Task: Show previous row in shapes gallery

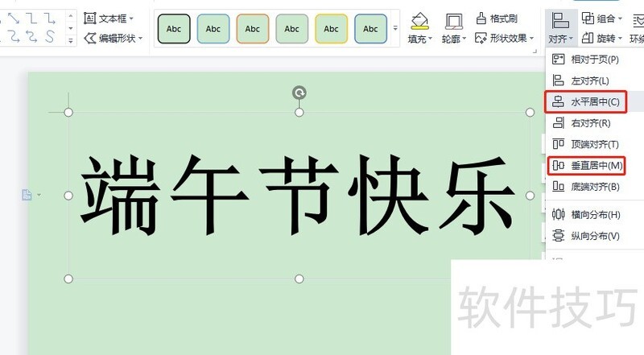Action: tap(71, 16)
